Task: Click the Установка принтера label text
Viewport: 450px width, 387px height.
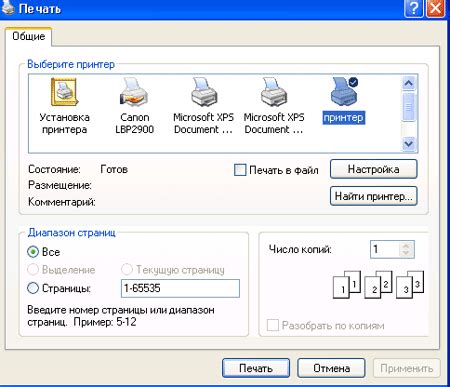Action: click(x=64, y=123)
